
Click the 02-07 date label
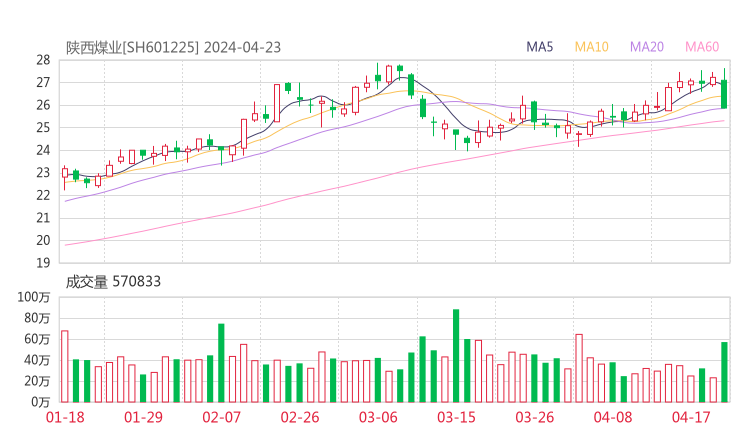pyautogui.click(x=221, y=417)
